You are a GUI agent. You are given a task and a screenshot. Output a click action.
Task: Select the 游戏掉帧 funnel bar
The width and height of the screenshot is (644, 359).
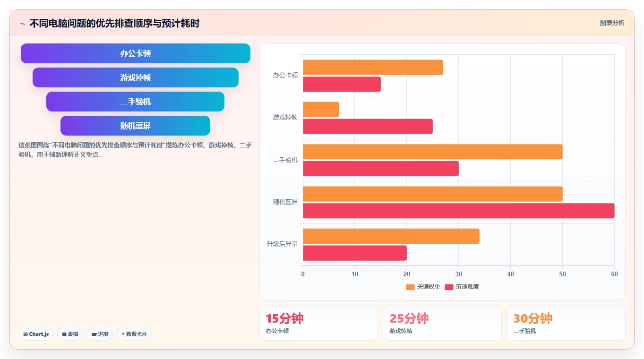tap(136, 77)
